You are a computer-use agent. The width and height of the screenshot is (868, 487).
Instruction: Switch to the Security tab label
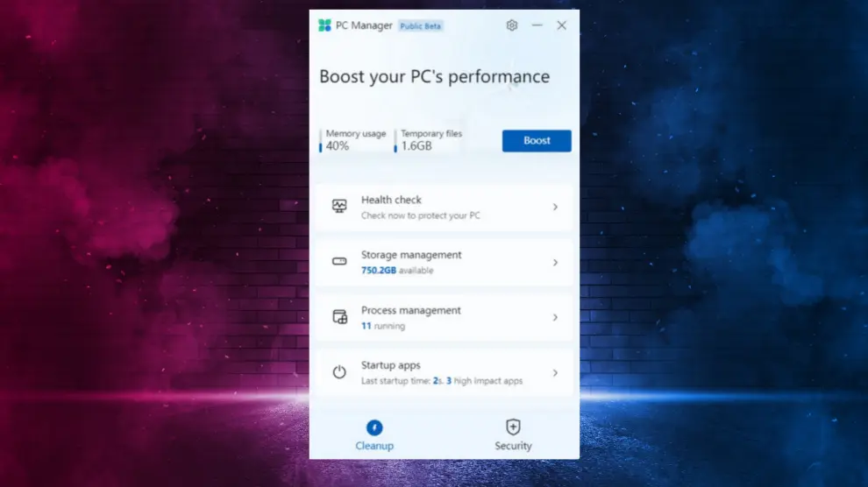pyautogui.click(x=513, y=446)
